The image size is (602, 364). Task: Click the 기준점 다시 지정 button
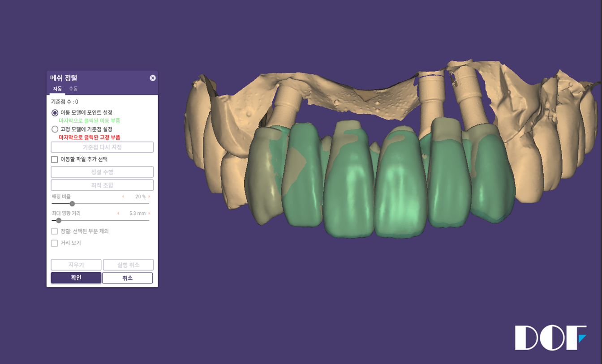pyautogui.click(x=102, y=147)
